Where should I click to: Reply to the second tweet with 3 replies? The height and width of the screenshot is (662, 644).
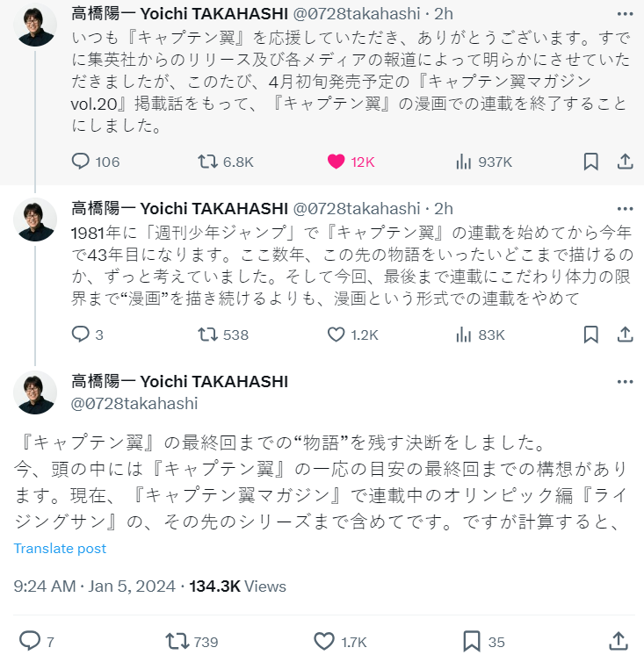coord(81,335)
